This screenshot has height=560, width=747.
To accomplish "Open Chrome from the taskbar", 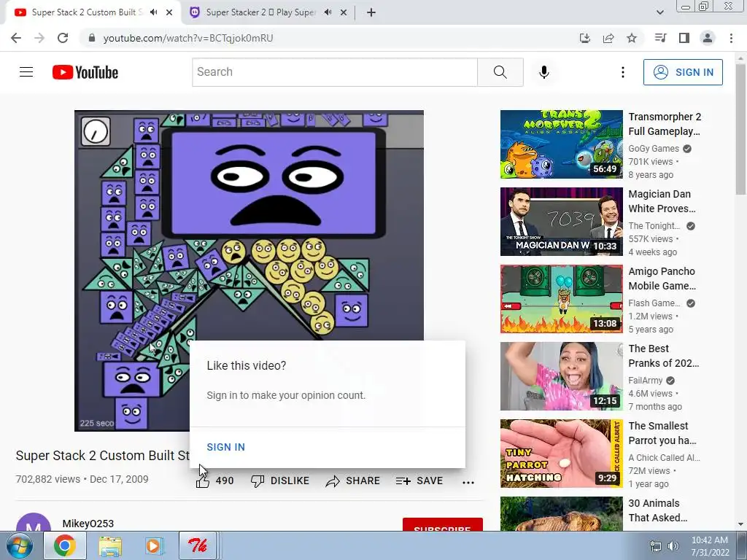I will [x=65, y=545].
